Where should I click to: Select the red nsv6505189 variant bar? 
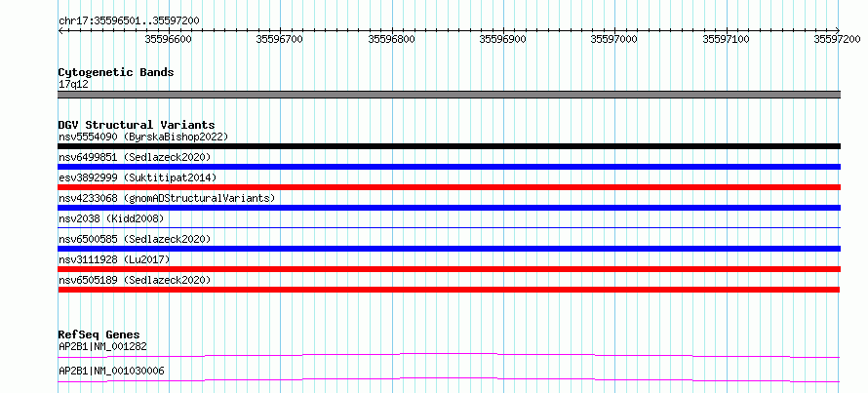coord(449,290)
